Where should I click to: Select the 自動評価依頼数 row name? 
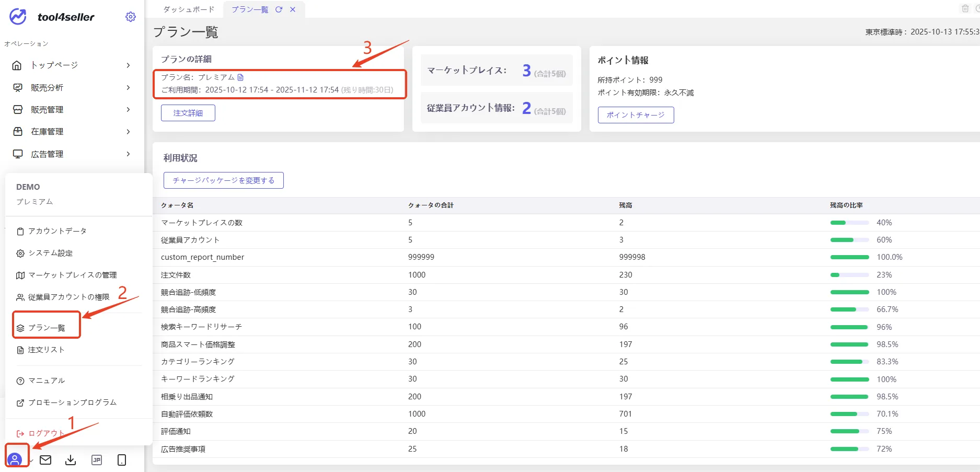187,414
